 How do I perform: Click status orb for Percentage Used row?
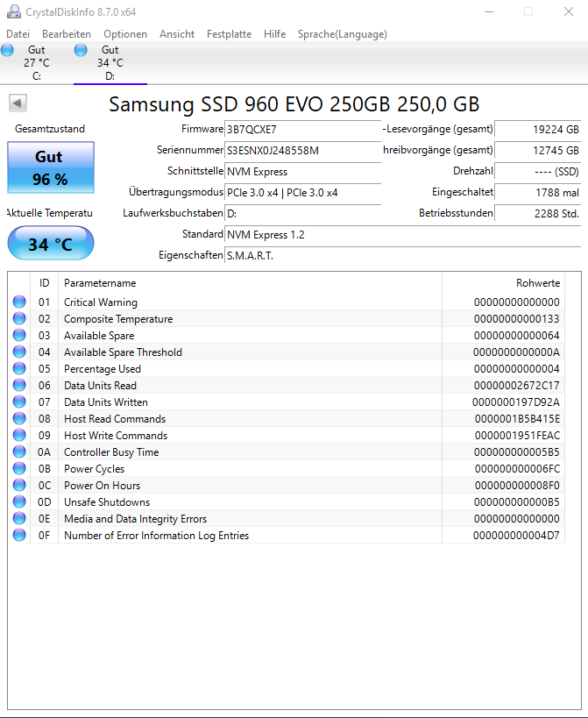tap(19, 368)
